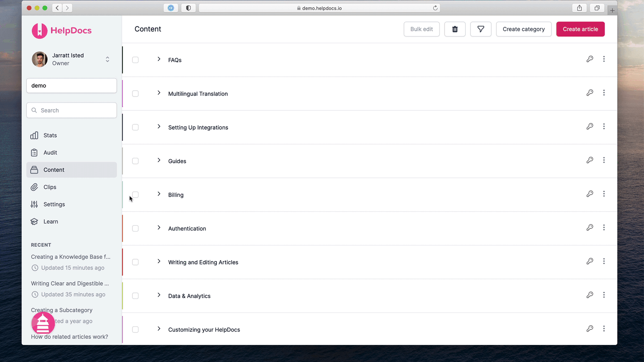The image size is (644, 362).
Task: Click the sidebar Search field
Action: coord(72,110)
